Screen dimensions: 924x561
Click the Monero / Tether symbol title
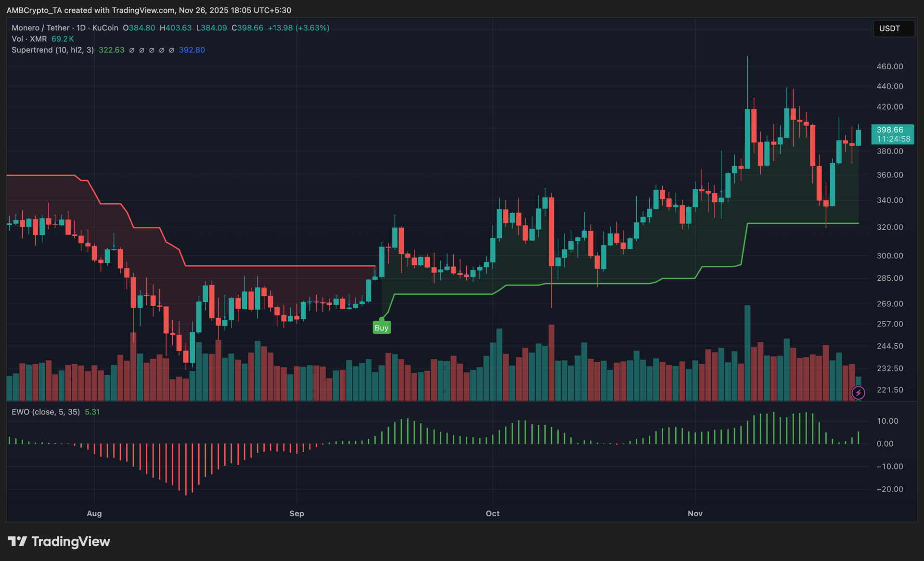41,28
